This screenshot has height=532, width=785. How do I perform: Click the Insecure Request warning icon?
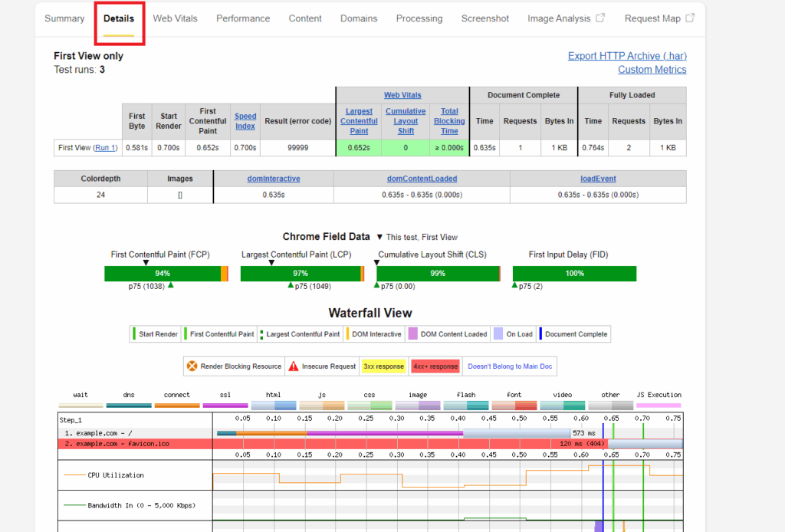click(294, 366)
